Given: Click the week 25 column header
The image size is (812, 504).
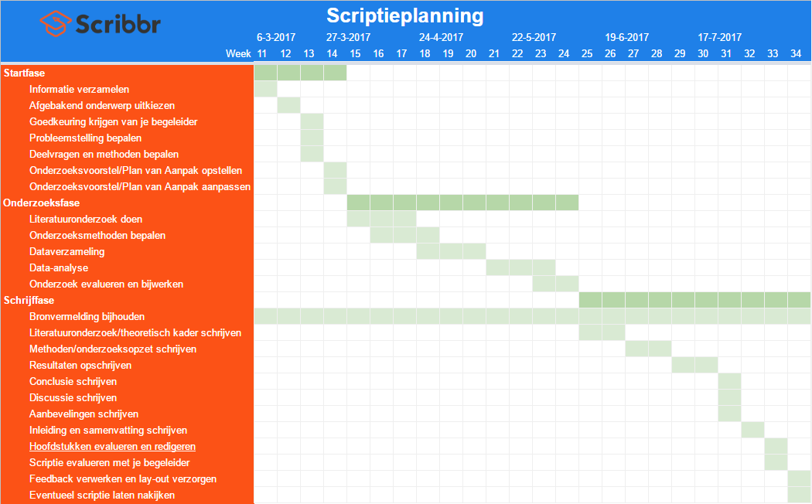Looking at the screenshot, I should 587,53.
